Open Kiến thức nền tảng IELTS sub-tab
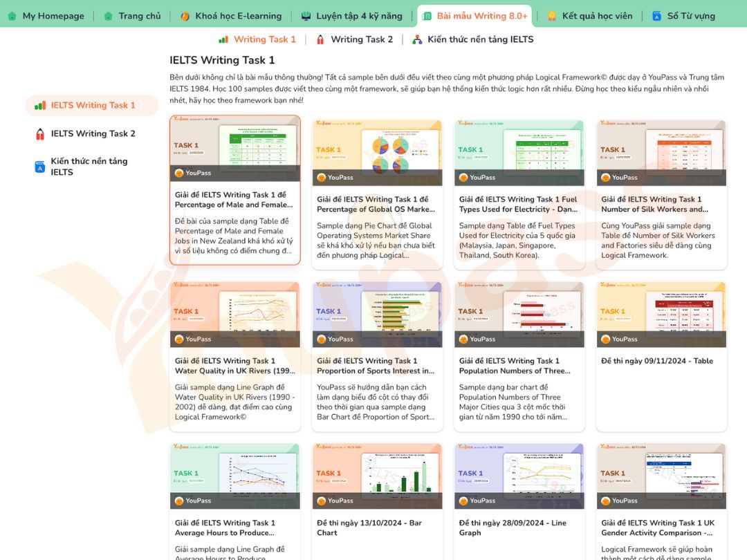 [473, 39]
